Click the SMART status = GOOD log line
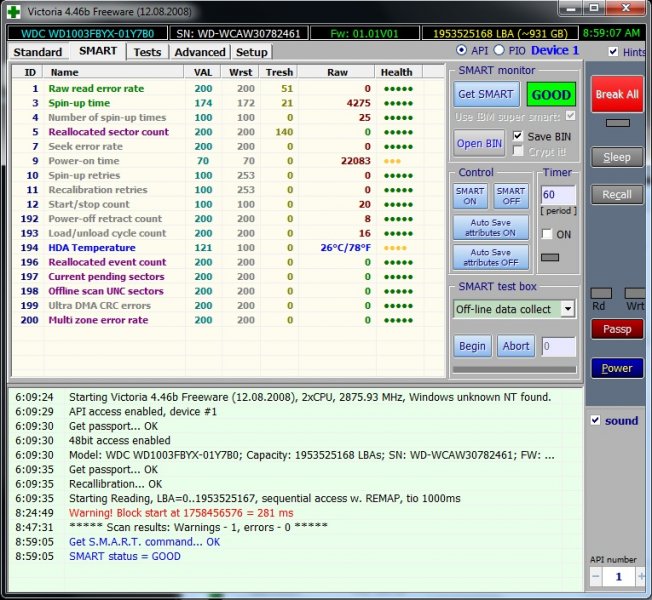 click(125, 556)
